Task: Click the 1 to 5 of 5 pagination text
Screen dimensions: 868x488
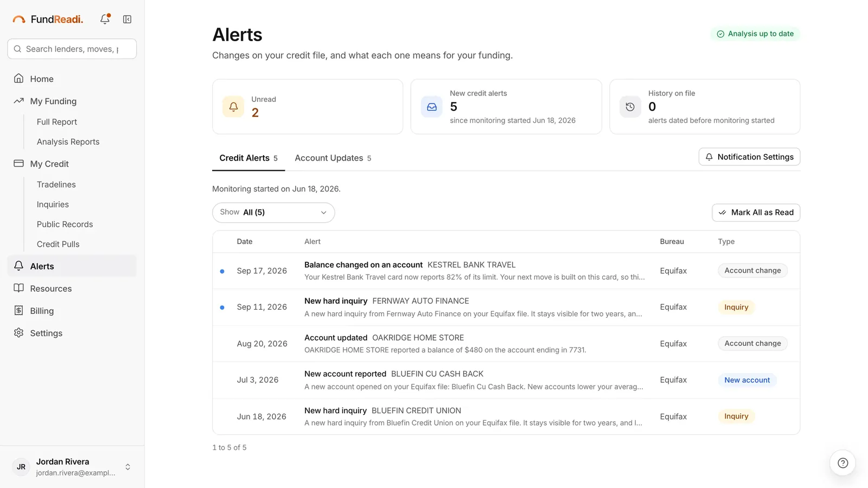Action: 229,447
